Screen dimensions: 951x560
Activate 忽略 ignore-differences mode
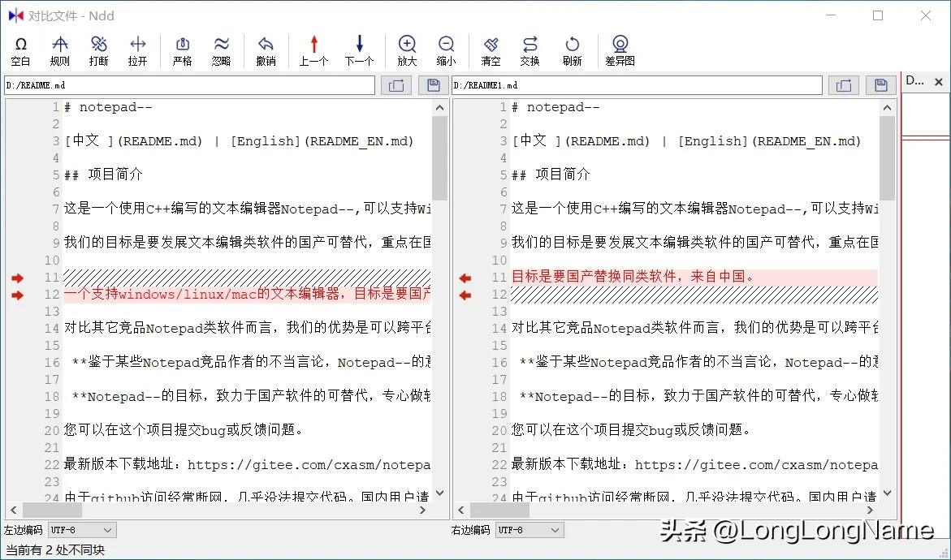click(222, 49)
